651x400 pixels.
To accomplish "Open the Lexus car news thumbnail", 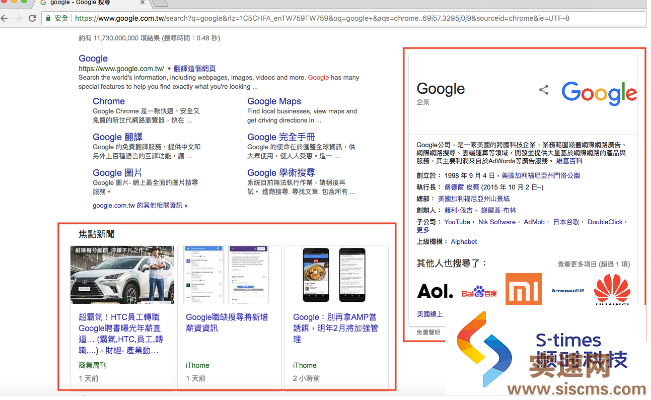I will click(x=122, y=275).
